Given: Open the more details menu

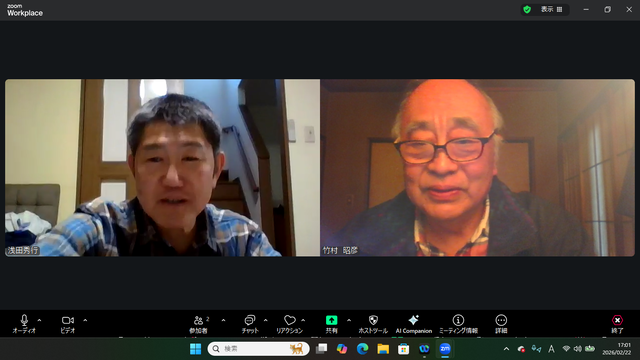Looking at the screenshot, I should [501, 324].
